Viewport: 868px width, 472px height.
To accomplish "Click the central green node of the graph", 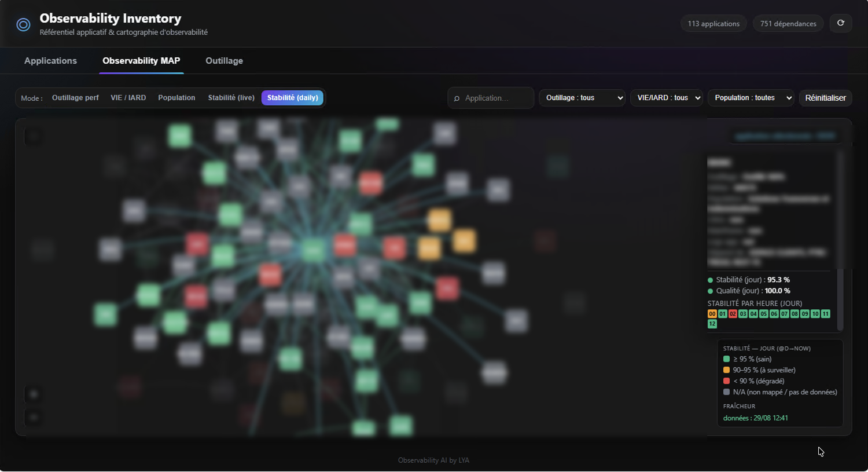I will point(313,250).
